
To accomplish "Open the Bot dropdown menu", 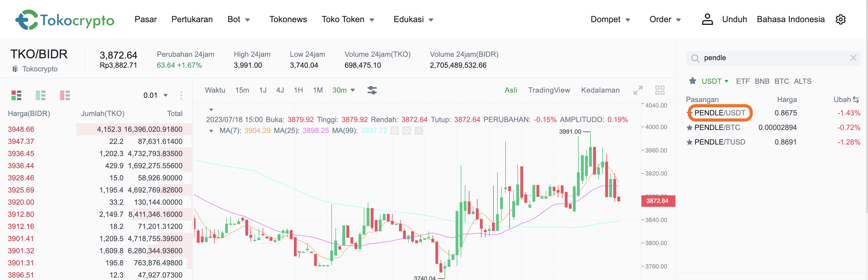I will [x=239, y=19].
